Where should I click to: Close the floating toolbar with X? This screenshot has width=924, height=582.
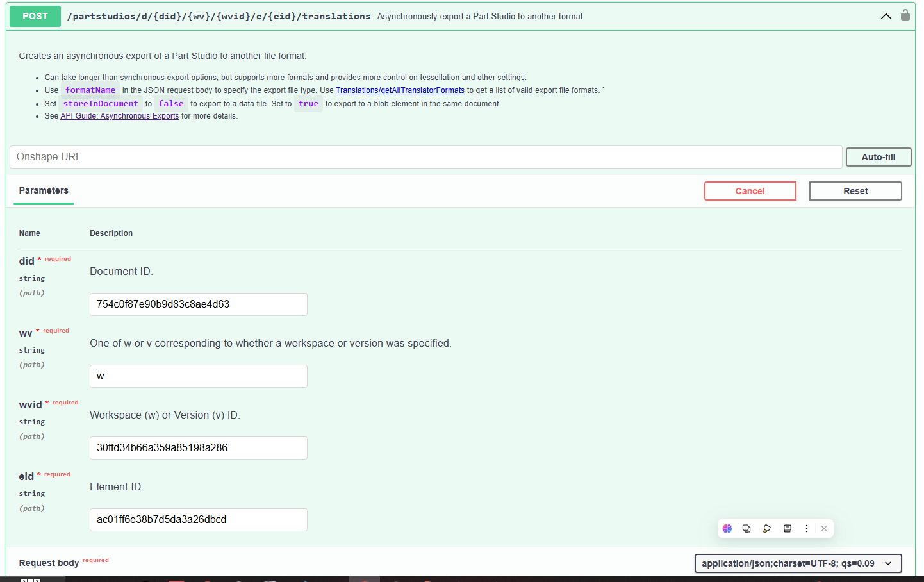click(x=824, y=529)
